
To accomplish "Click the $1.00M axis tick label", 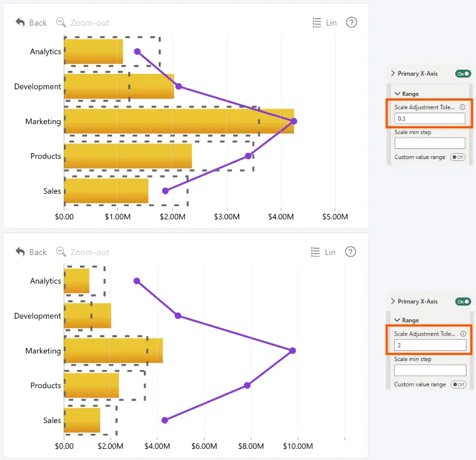I will [x=118, y=217].
